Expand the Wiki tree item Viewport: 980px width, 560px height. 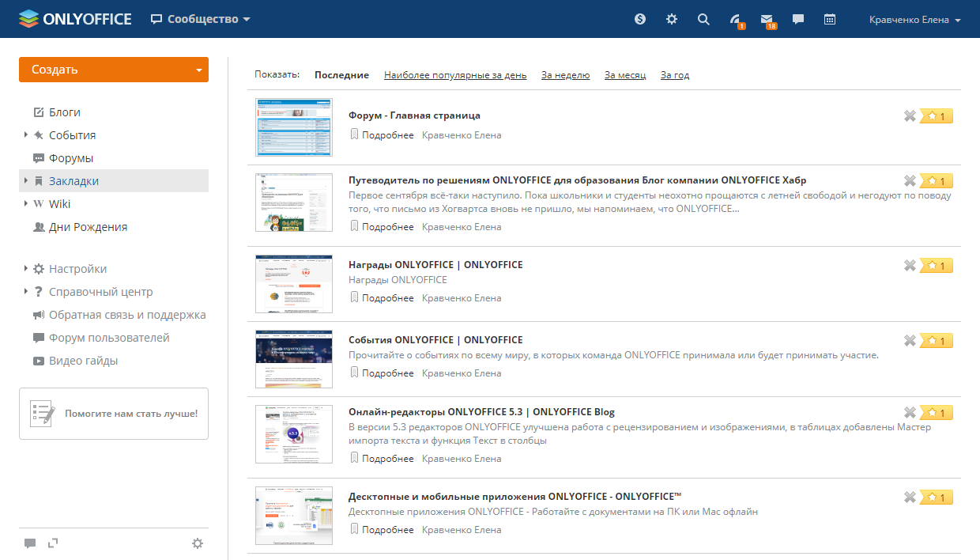26,204
